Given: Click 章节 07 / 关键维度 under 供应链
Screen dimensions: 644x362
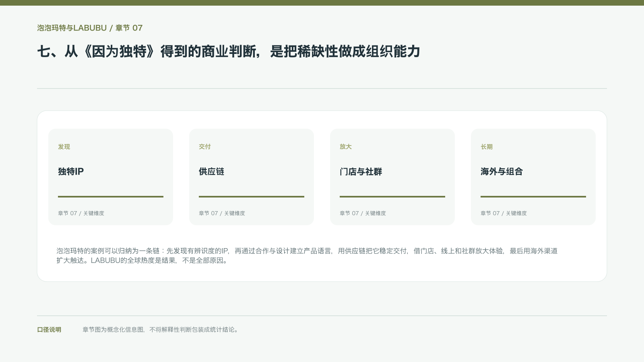Looking at the screenshot, I should 222,213.
